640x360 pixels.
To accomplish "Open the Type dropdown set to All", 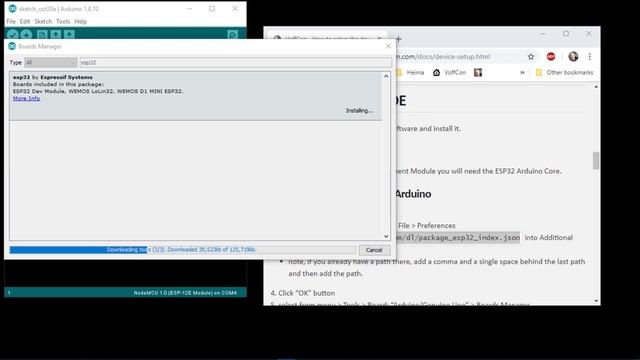I will tap(51, 62).
